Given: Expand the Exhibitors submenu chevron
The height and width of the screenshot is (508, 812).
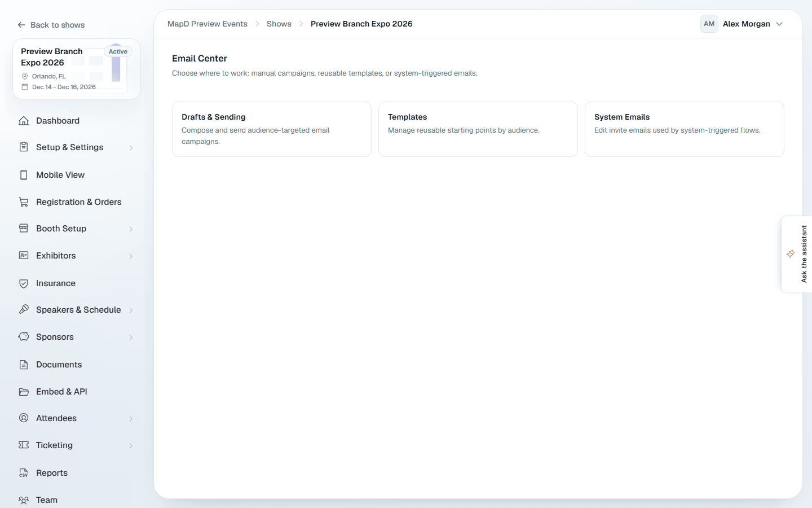Looking at the screenshot, I should click(x=131, y=256).
